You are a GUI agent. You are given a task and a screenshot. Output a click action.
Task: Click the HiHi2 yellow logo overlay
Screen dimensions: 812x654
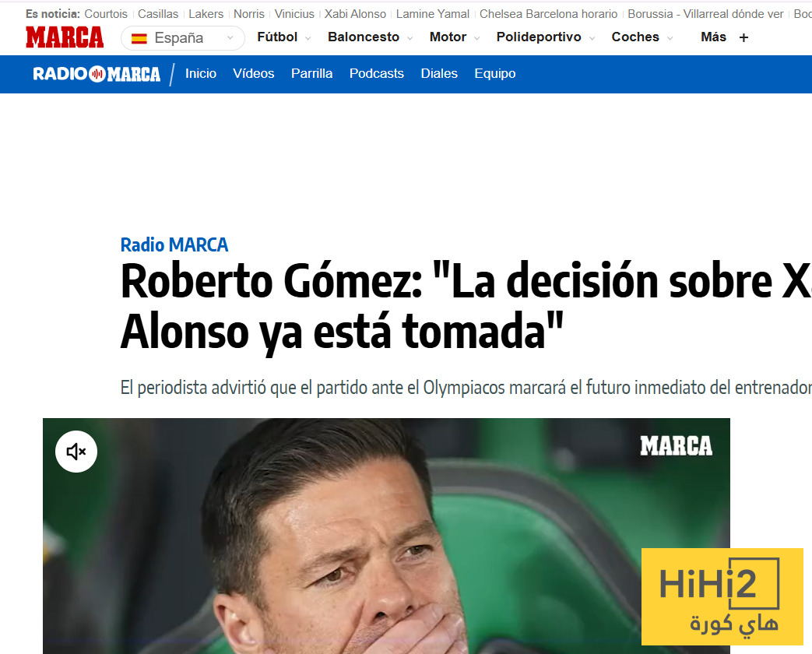[722, 596]
